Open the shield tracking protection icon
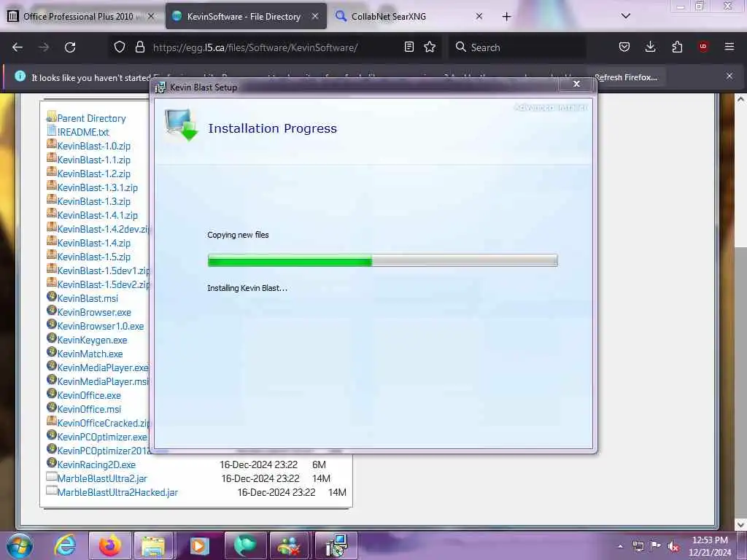Viewport: 747px width, 560px height. (x=120, y=47)
